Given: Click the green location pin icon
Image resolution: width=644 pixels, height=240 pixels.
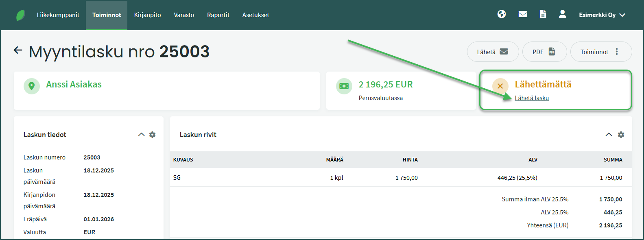Looking at the screenshot, I should click(32, 86).
